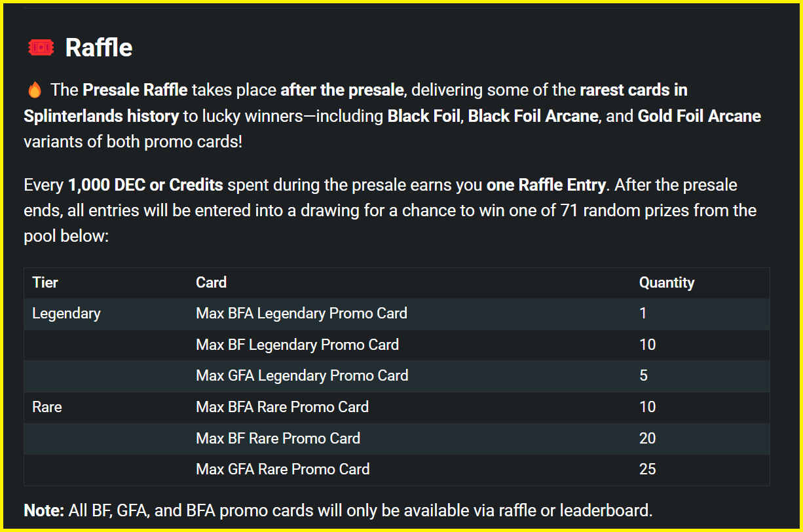
Task: Click the bold 1,000 DEC or Credits text
Action: click(x=145, y=185)
